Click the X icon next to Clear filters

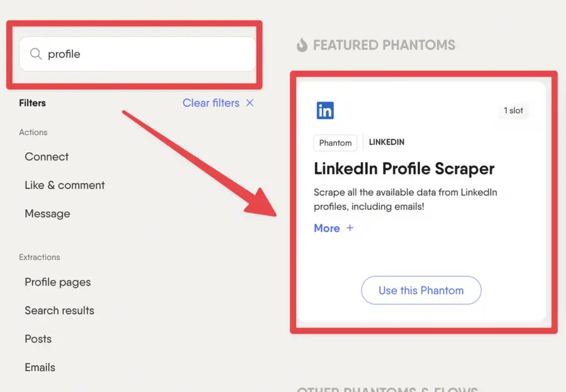249,103
